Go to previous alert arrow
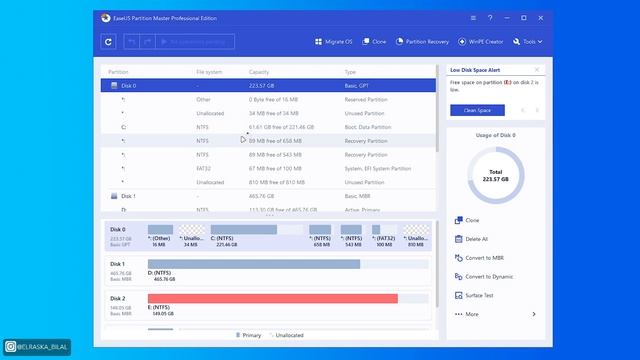The width and height of the screenshot is (640, 360). [523, 110]
